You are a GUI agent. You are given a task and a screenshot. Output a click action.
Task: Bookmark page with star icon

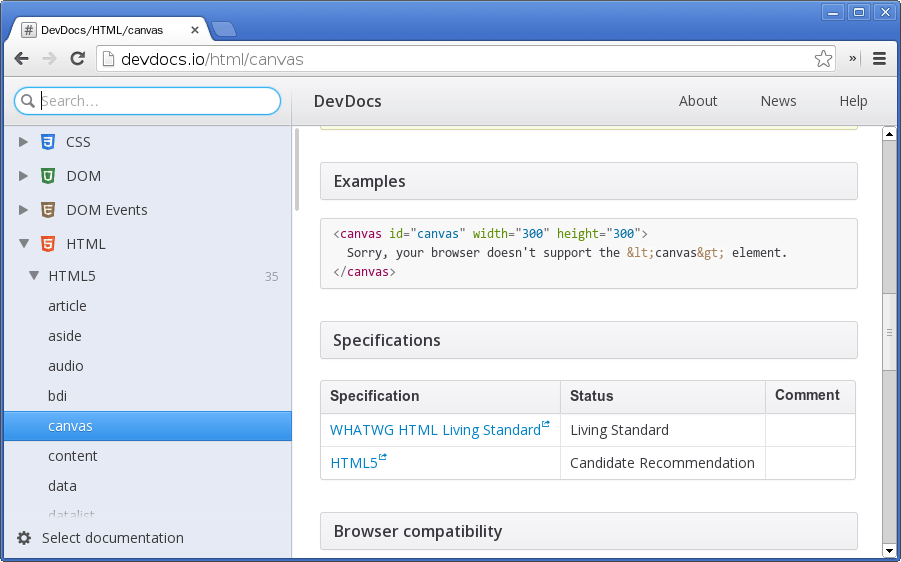tap(823, 59)
